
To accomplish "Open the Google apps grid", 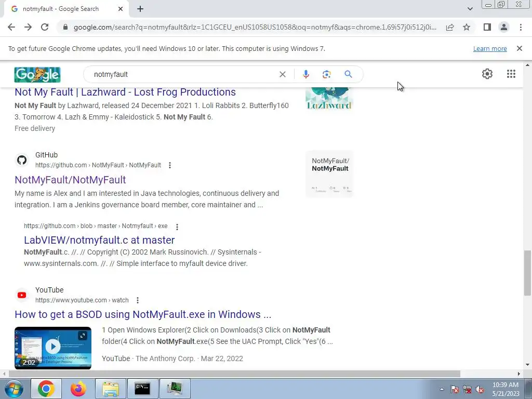I will 511,74.
